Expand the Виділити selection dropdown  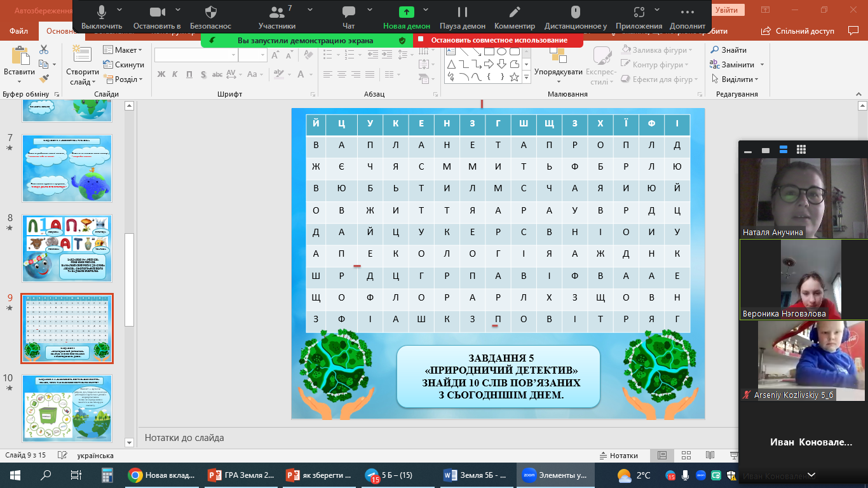point(739,79)
